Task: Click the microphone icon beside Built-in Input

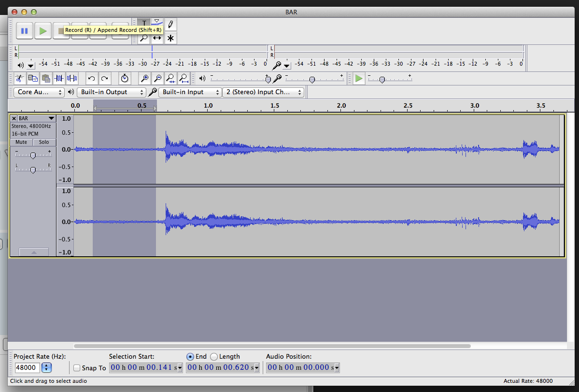Action: [x=152, y=92]
